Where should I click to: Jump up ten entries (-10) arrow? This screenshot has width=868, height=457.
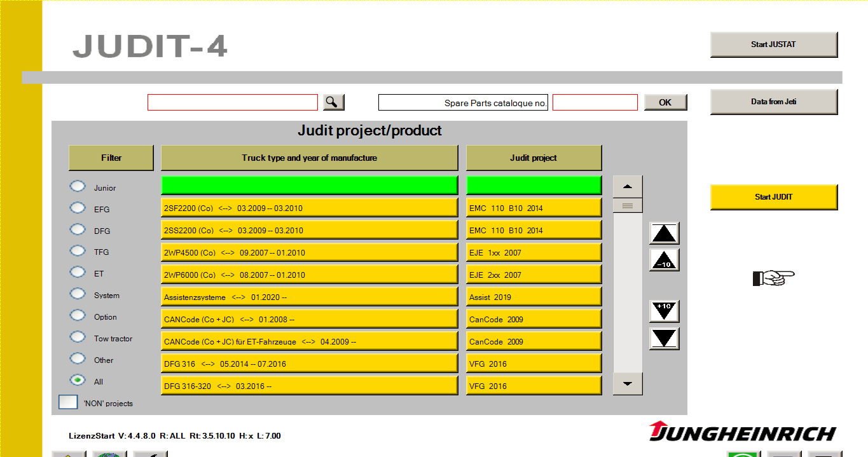665,260
